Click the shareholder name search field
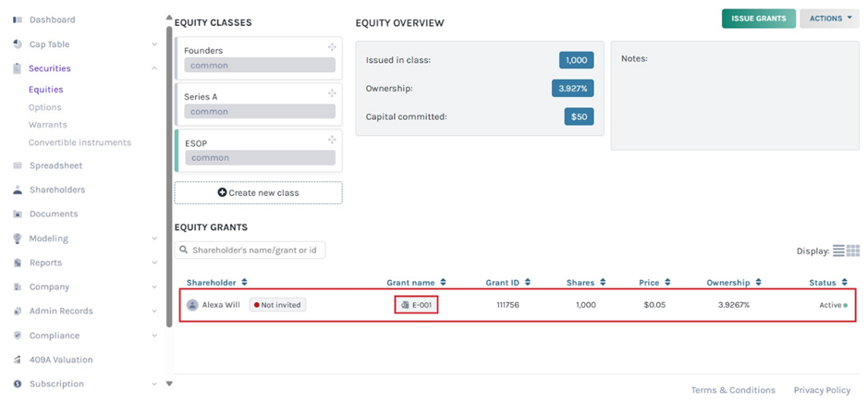The height and width of the screenshot is (403, 868). coord(250,250)
